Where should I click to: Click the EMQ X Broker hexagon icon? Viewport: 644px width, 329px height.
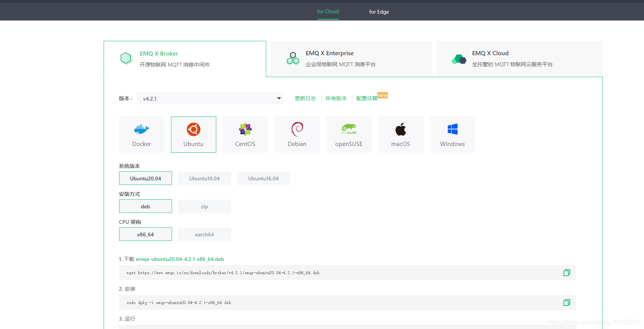pyautogui.click(x=126, y=58)
